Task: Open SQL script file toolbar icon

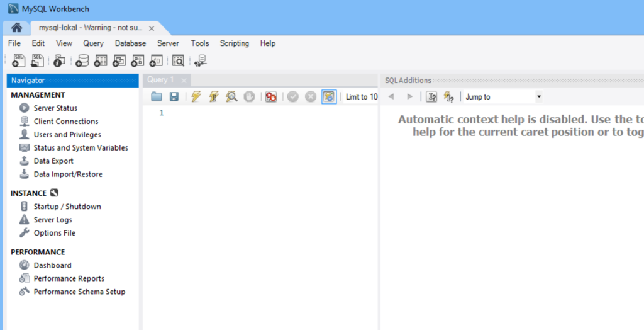Action: coord(37,60)
